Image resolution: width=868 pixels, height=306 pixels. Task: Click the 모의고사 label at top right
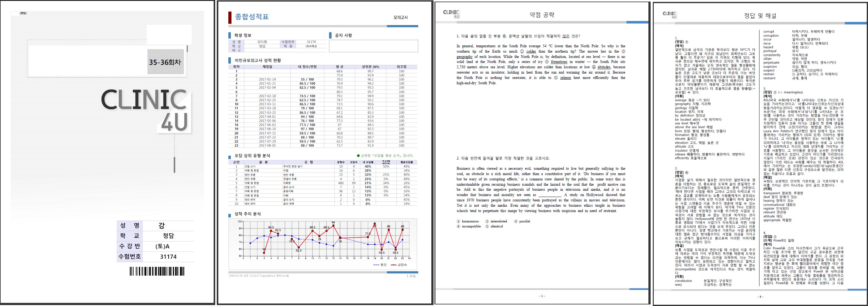tap(400, 17)
